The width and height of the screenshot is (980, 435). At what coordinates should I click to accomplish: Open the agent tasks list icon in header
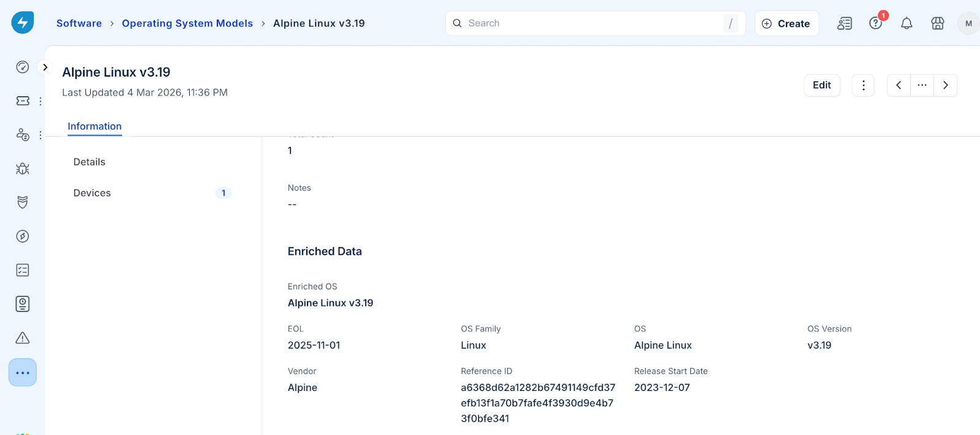click(x=845, y=23)
